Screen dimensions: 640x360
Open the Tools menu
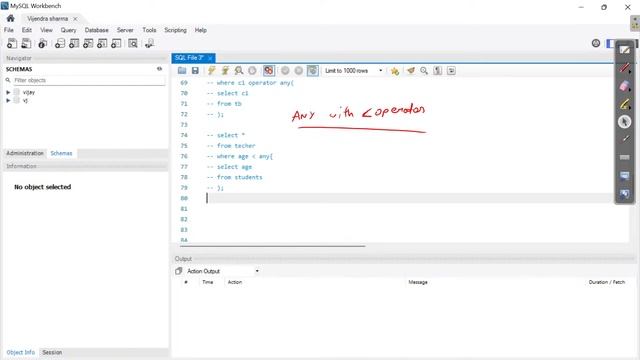click(149, 30)
